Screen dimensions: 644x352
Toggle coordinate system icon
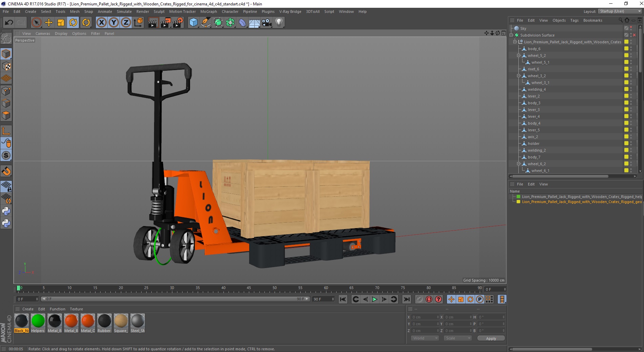click(138, 23)
